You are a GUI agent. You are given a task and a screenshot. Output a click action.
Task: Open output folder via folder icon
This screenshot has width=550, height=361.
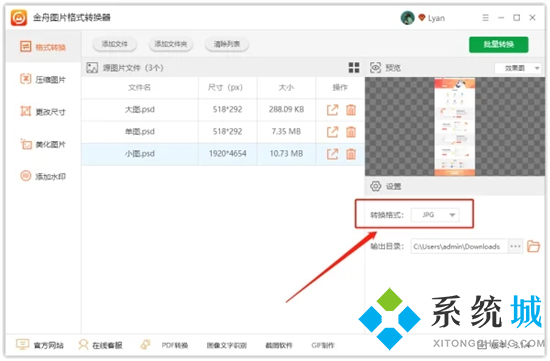[x=534, y=246]
